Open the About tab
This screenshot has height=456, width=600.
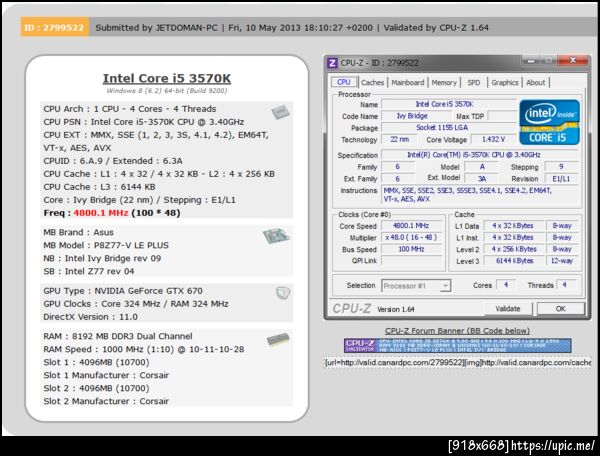(x=535, y=82)
